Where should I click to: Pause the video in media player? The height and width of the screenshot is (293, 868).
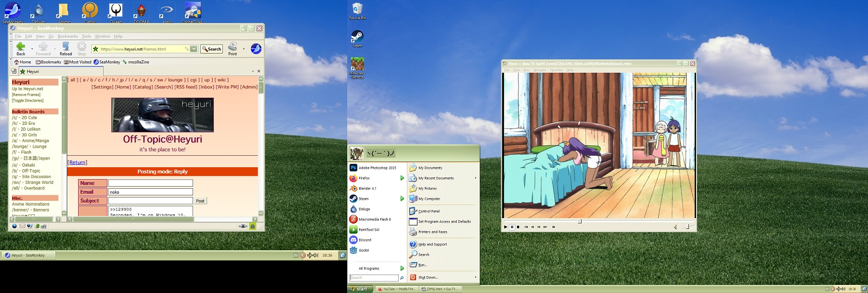[x=512, y=227]
